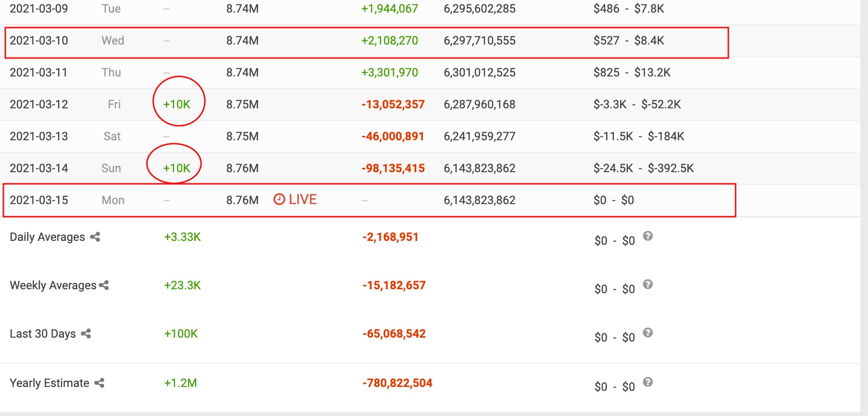Click the 6,295,602,285 total views value
Screen dimensions: 868x416
(479, 9)
